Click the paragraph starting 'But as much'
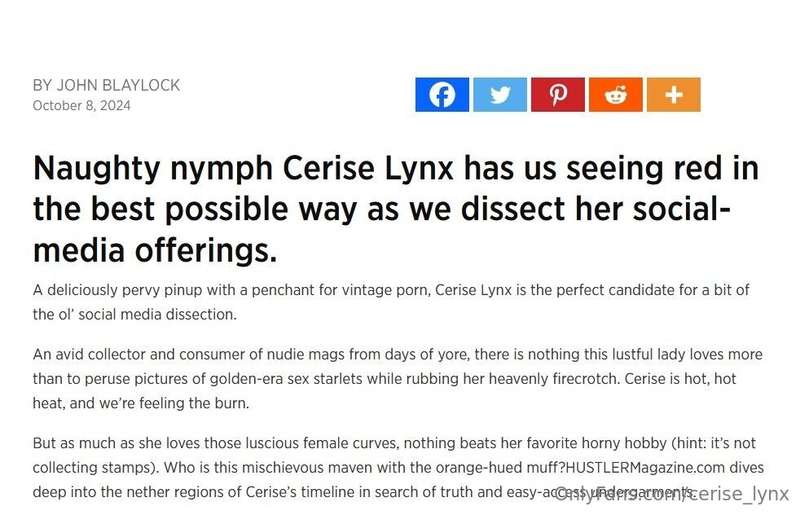Screen dimensions: 800x516 398,468
